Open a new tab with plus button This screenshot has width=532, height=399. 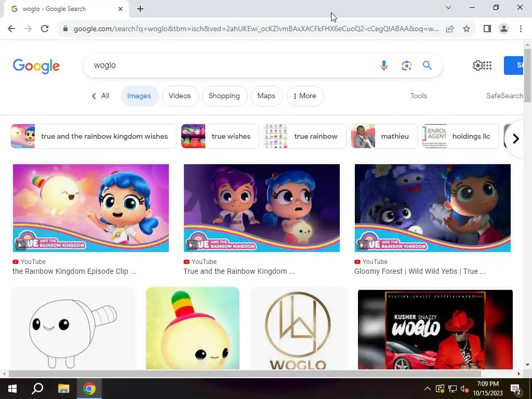click(x=140, y=9)
